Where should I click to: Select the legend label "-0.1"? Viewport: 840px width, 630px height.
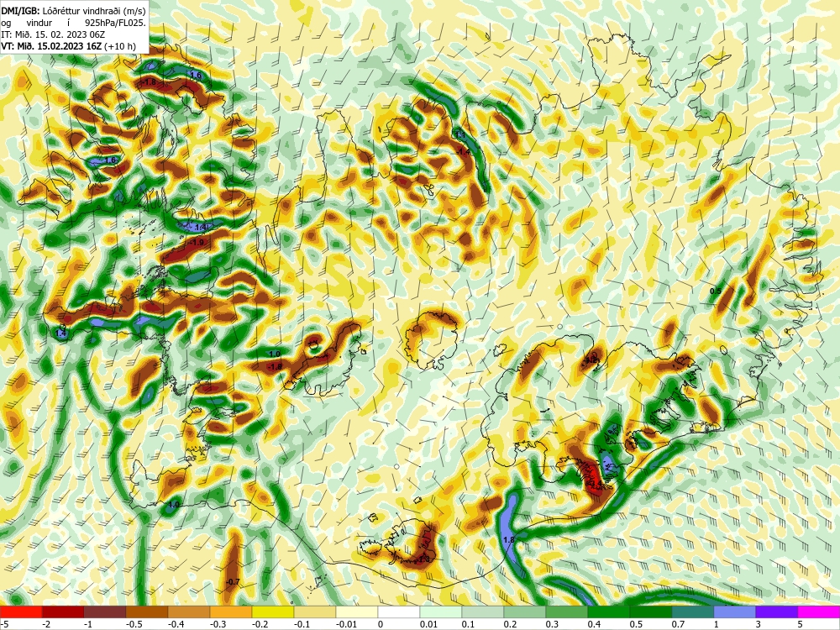(x=301, y=624)
